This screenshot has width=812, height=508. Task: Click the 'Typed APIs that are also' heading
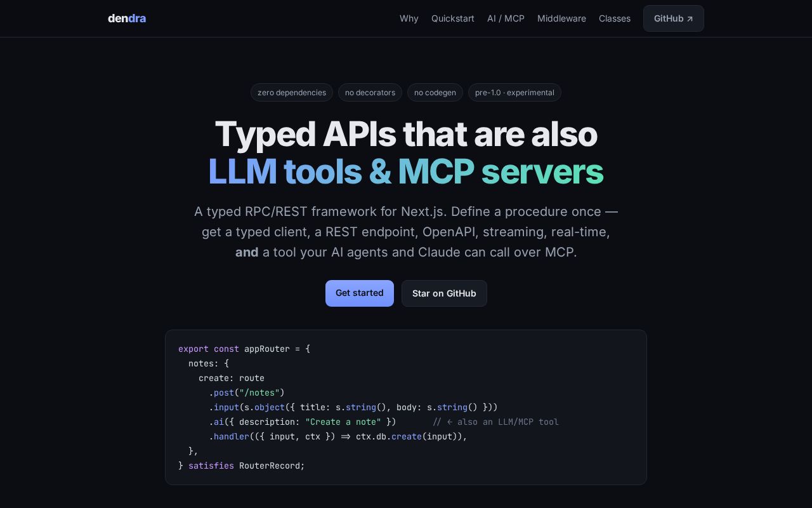point(406,134)
